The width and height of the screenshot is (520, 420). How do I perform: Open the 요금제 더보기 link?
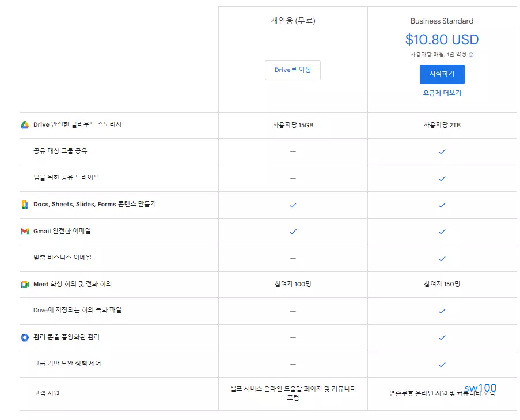coord(442,93)
